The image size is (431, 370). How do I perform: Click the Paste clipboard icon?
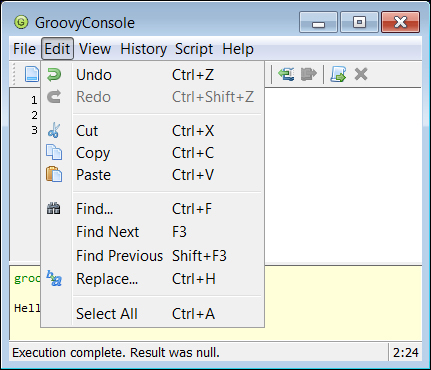(x=54, y=174)
